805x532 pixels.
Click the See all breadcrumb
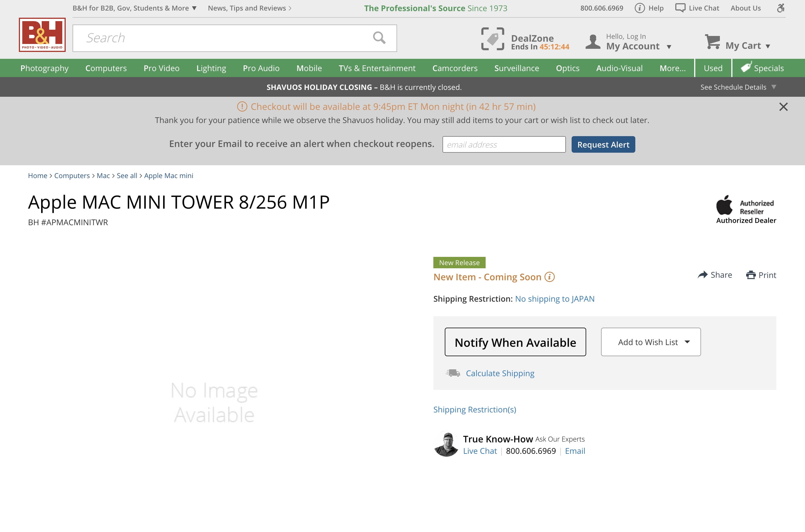[x=127, y=176]
